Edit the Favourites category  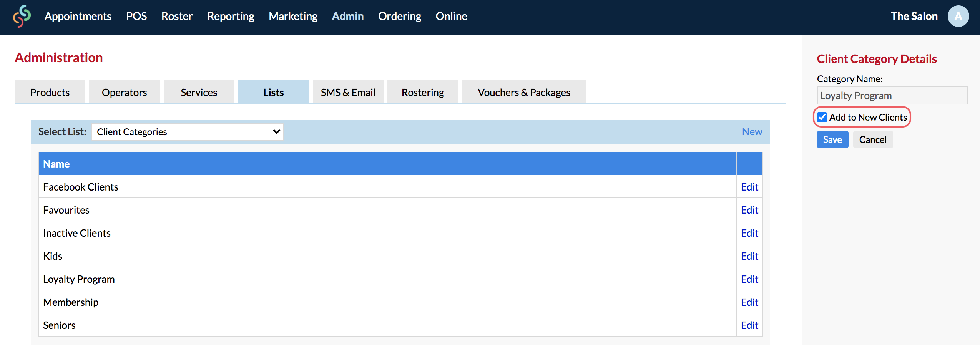pos(749,210)
